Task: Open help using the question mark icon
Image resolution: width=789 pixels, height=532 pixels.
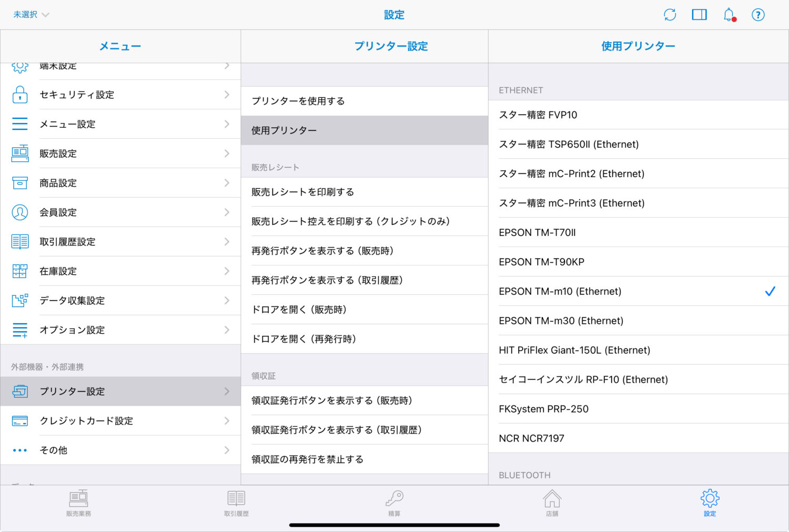Action: point(758,15)
